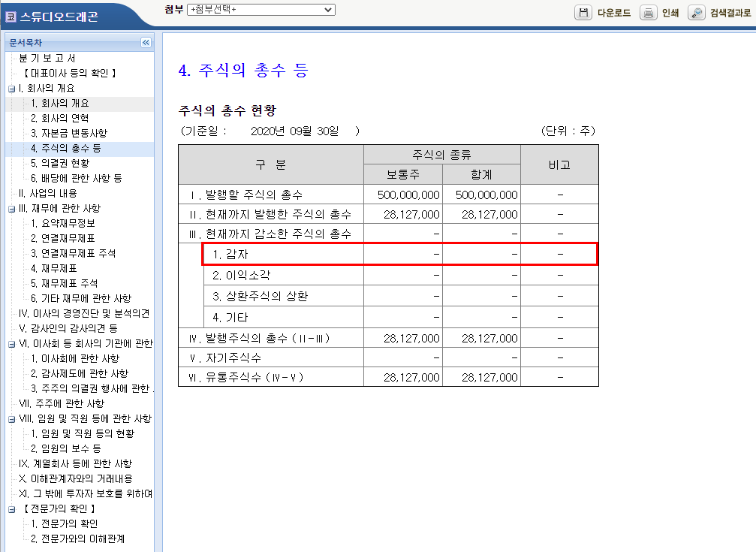Collapse the document outline panel
Viewport: 756px width, 552px height.
pos(146,43)
